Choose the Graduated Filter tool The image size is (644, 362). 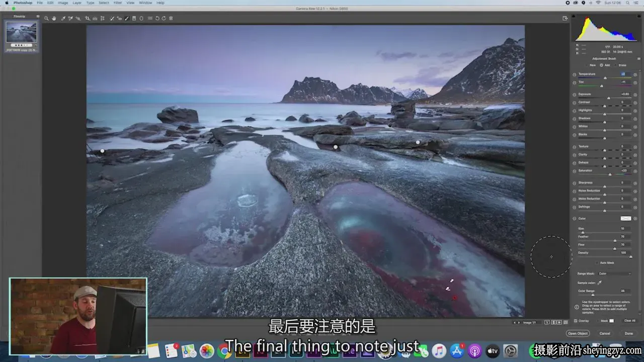pyautogui.click(x=134, y=19)
